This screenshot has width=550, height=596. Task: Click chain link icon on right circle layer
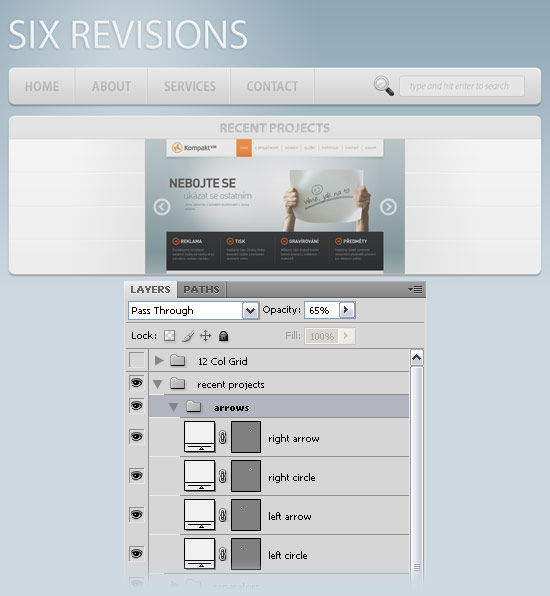(223, 476)
